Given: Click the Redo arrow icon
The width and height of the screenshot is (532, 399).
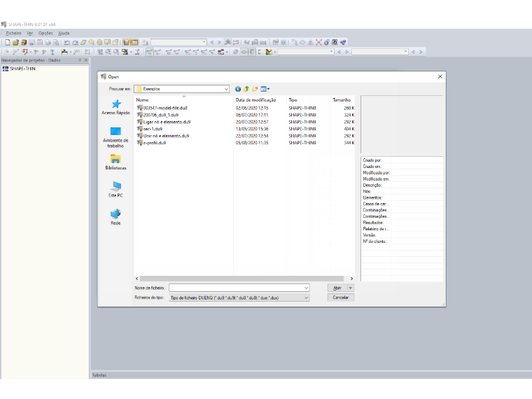Looking at the screenshot, I should pos(75,43).
